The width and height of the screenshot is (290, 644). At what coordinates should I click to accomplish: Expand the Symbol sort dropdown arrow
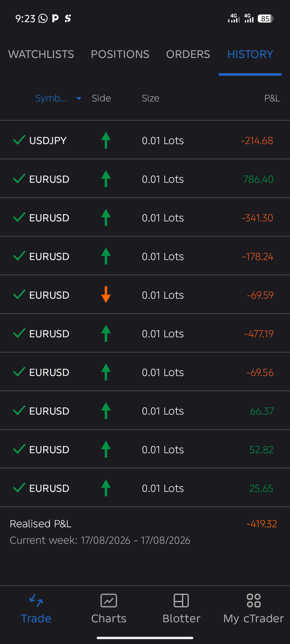(79, 98)
